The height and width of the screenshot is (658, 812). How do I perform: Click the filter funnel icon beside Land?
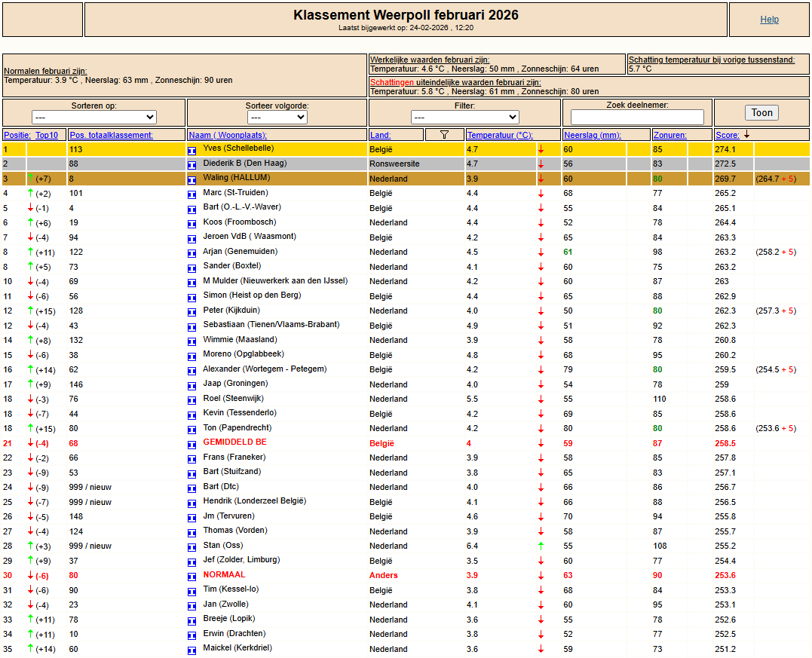point(444,135)
